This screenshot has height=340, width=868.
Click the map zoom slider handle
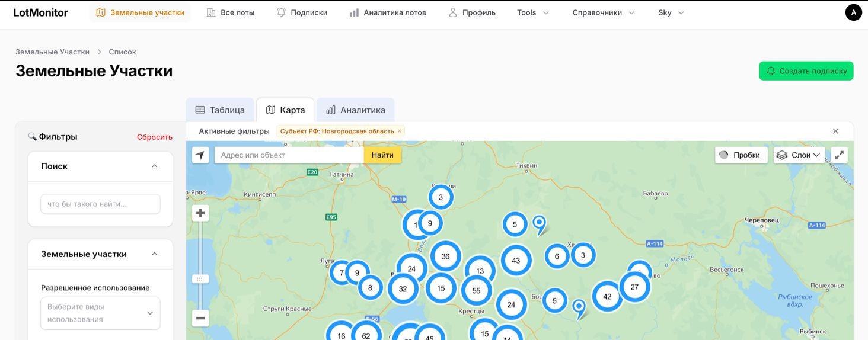200,278
